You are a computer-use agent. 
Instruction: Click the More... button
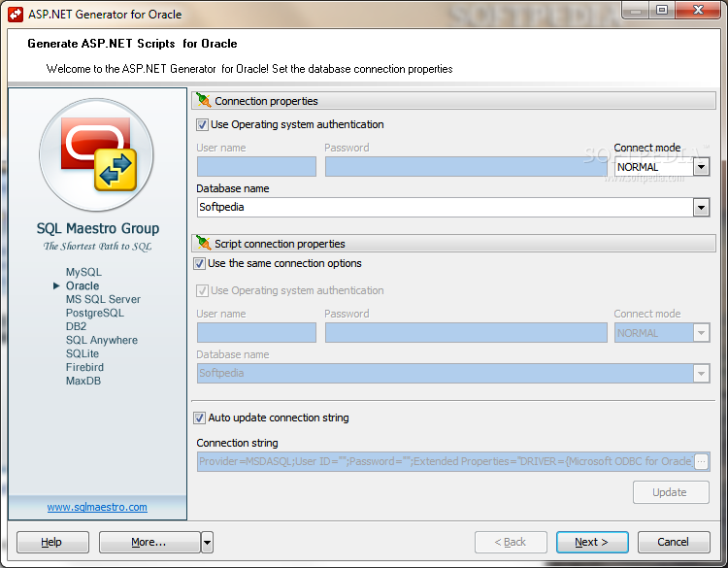pos(149,542)
